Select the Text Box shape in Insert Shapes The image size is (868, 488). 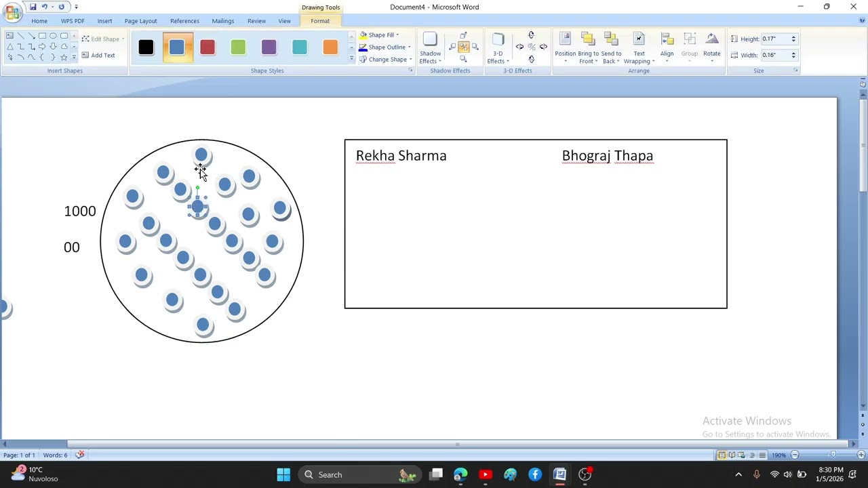[x=9, y=35]
